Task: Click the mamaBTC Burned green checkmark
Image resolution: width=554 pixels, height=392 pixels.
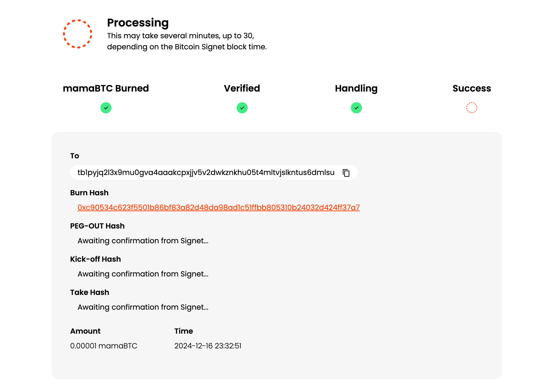Action: (x=106, y=108)
